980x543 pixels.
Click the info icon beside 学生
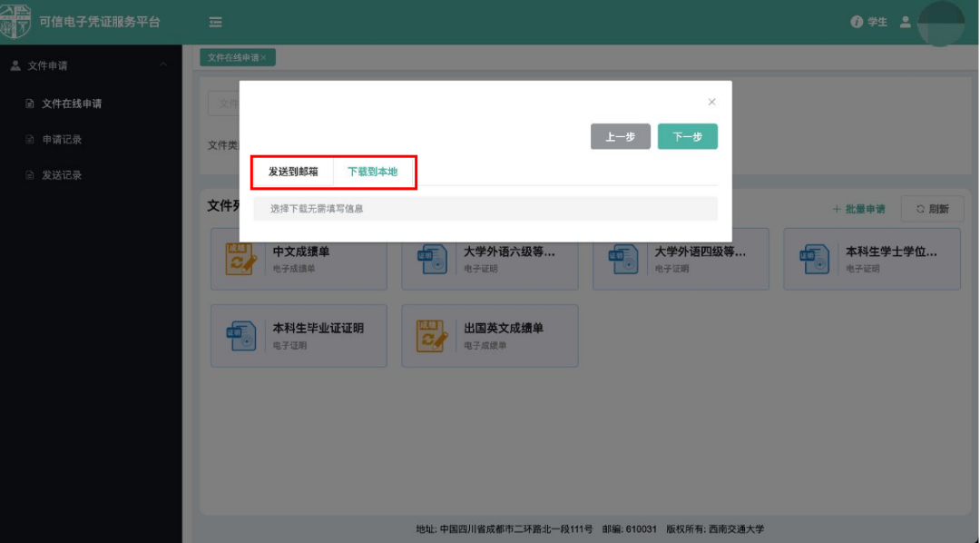point(857,22)
